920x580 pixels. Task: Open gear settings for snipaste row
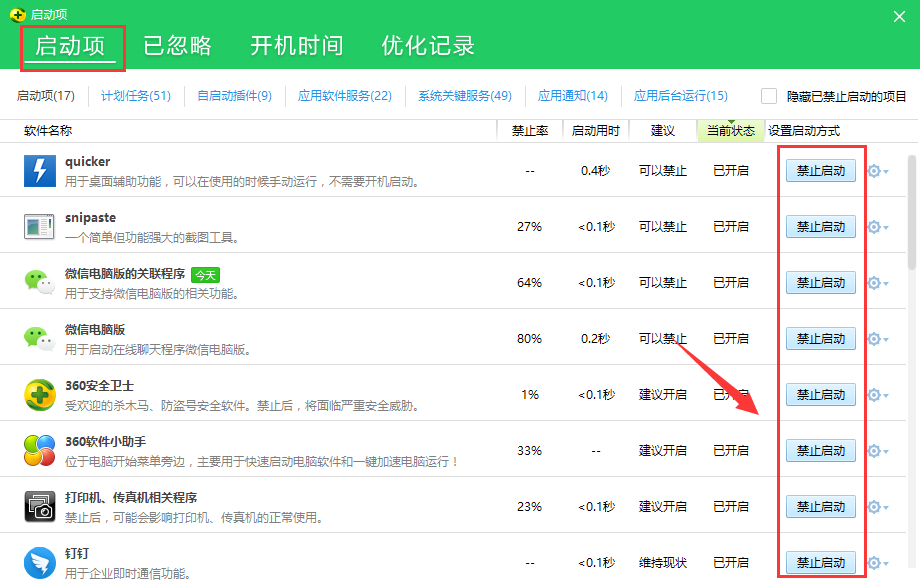pos(877,227)
